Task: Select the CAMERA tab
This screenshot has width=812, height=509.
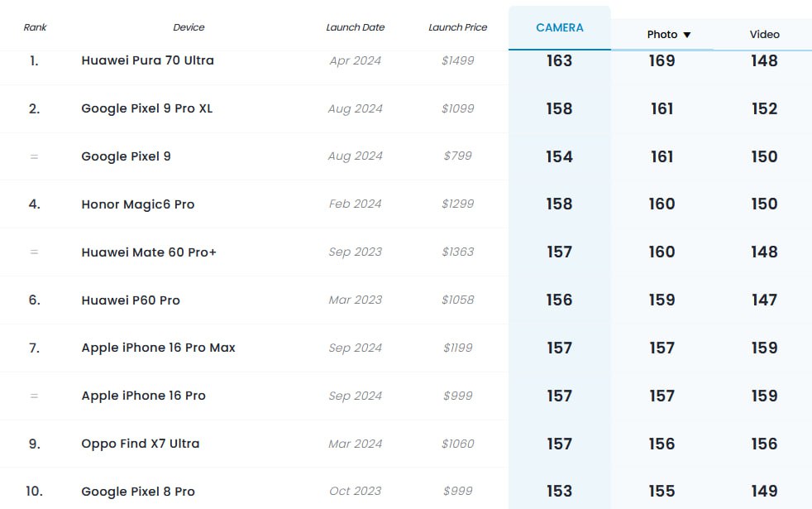Action: (559, 28)
